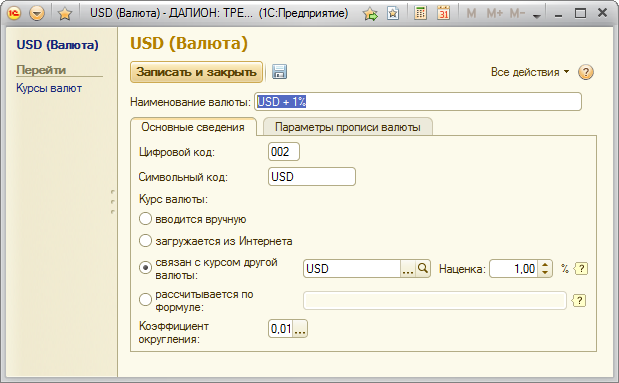Select the 'рассчитывается по формуле' radio option
The height and width of the screenshot is (383, 619).
[145, 300]
